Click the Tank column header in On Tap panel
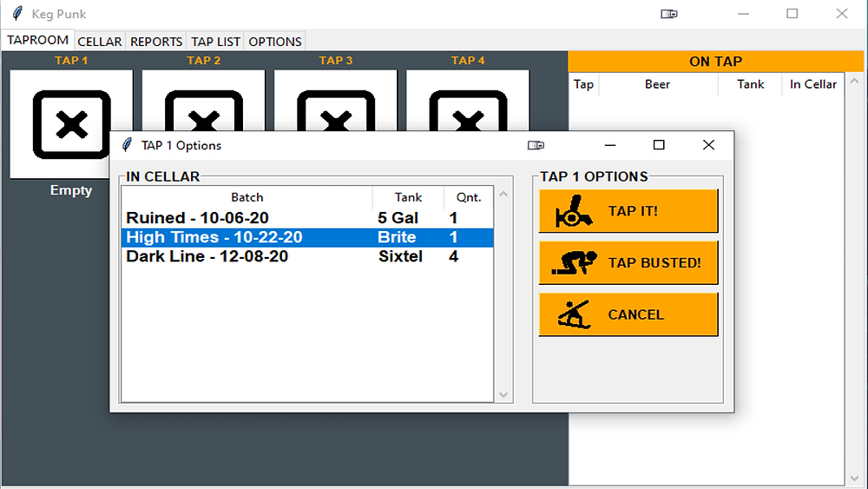 pyautogui.click(x=750, y=84)
